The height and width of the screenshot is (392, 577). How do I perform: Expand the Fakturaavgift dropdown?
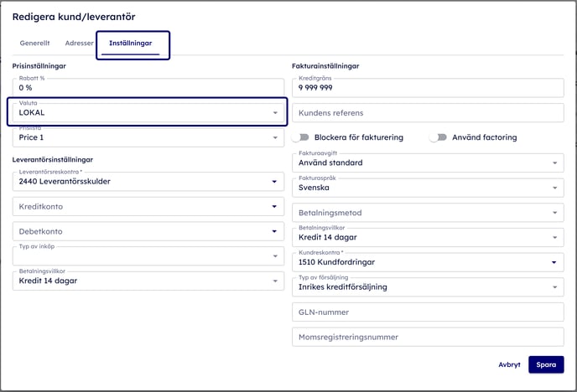(427, 163)
